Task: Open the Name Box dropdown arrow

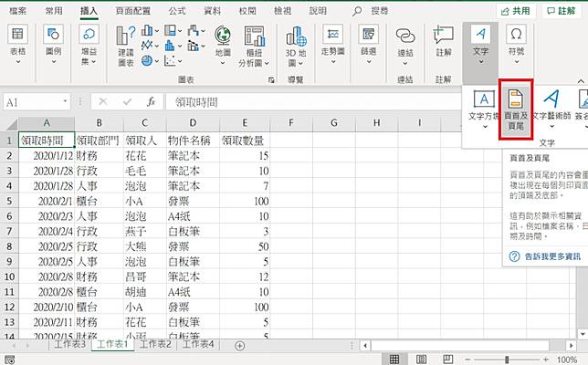Action: click(65, 101)
